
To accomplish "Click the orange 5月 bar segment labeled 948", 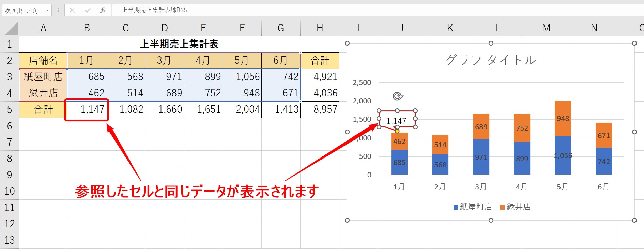I will click(x=563, y=118).
